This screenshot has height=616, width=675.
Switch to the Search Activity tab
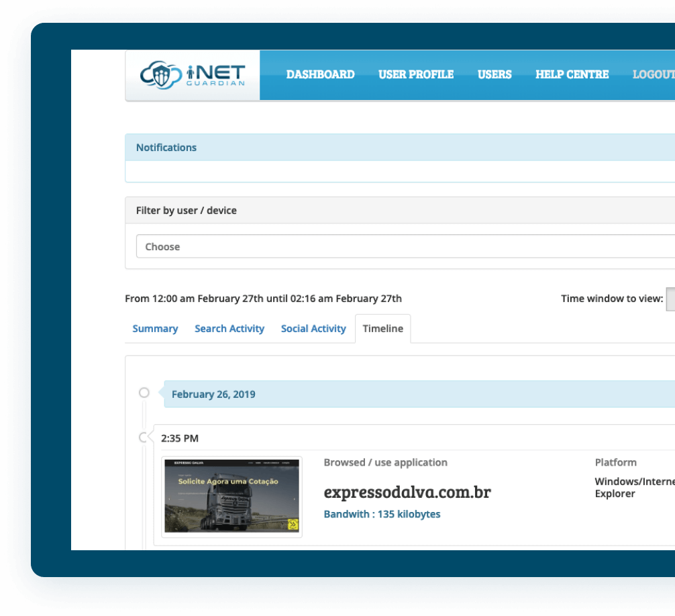tap(229, 329)
